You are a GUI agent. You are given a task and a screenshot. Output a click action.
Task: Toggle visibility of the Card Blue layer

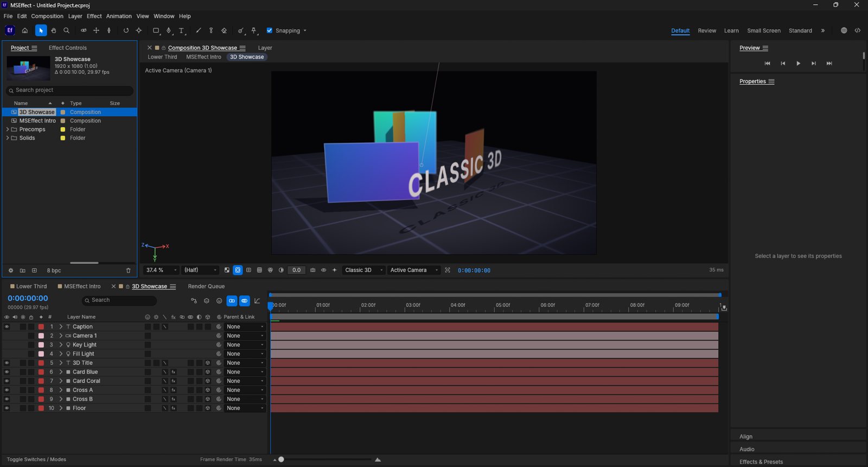(7, 372)
